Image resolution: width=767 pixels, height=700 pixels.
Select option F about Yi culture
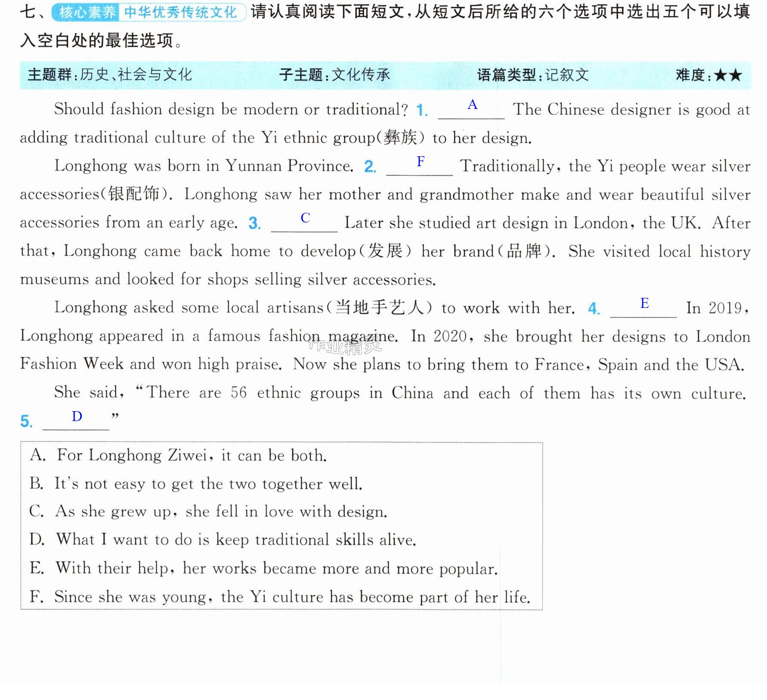click(x=280, y=597)
